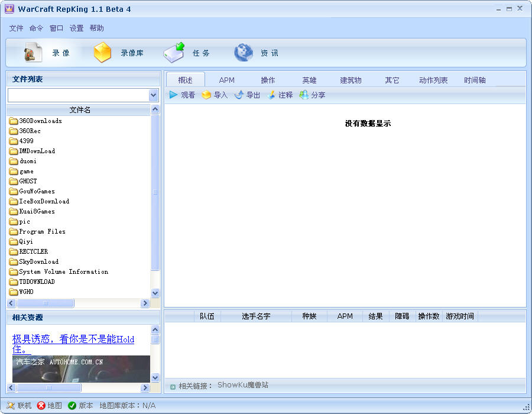532x414 pixels.
Task: Open the 任务 tasks icon
Action: 174,53
